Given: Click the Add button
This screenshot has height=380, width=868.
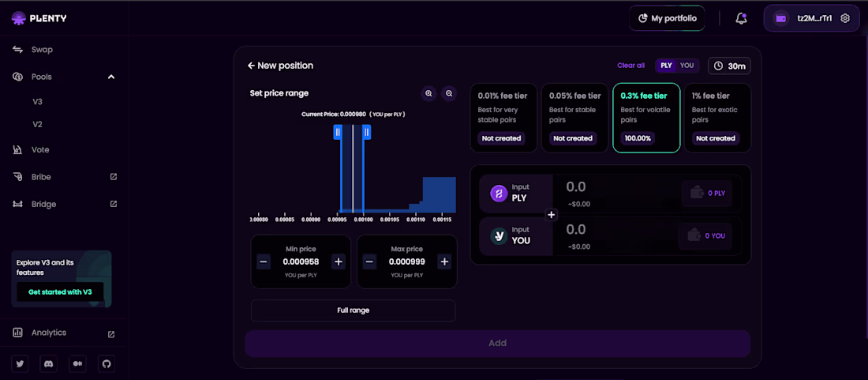Looking at the screenshot, I should coord(498,344).
